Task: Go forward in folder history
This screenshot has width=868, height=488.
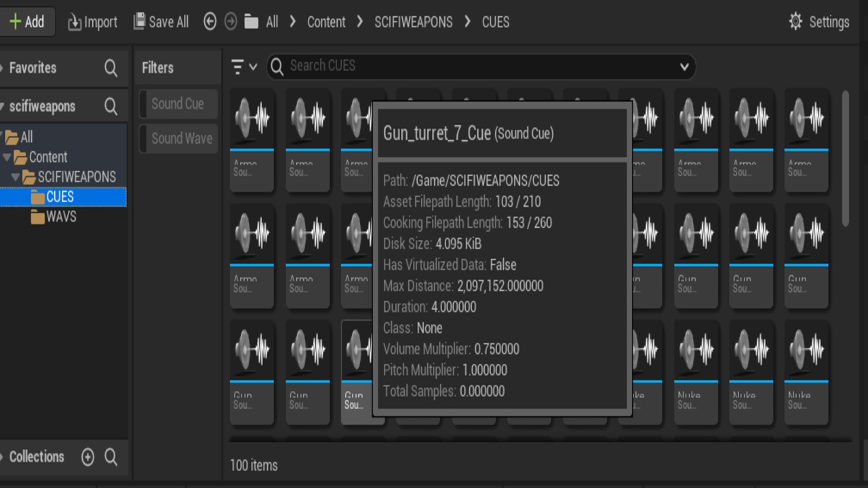Action: [231, 22]
